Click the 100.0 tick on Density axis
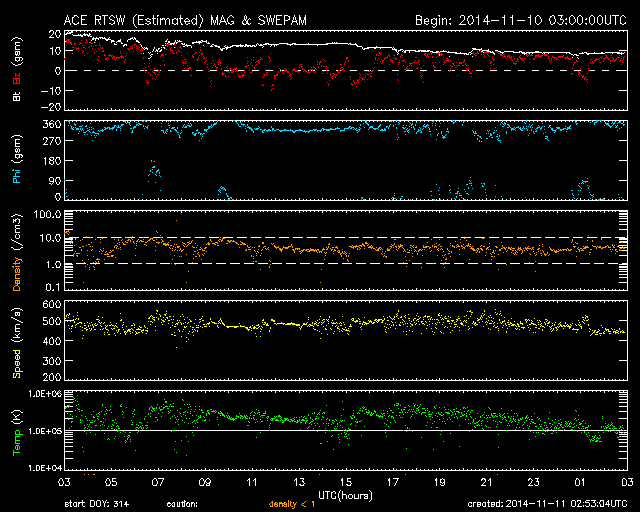The width and height of the screenshot is (640, 512). 46,215
